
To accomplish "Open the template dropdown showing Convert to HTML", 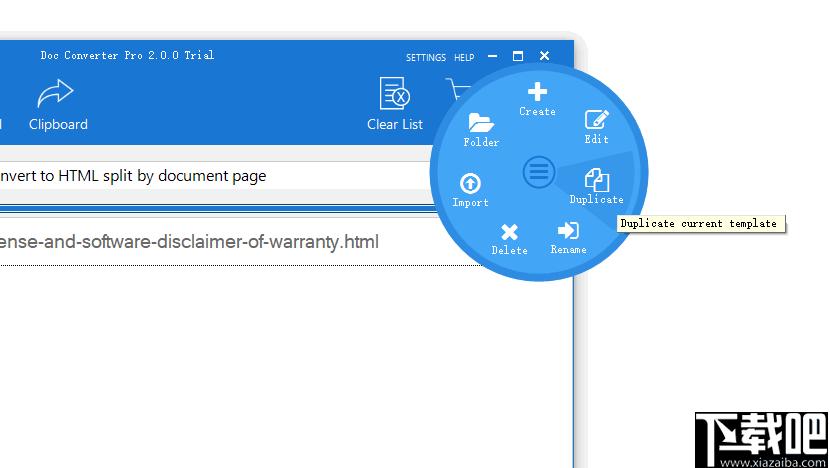I will click(214, 175).
